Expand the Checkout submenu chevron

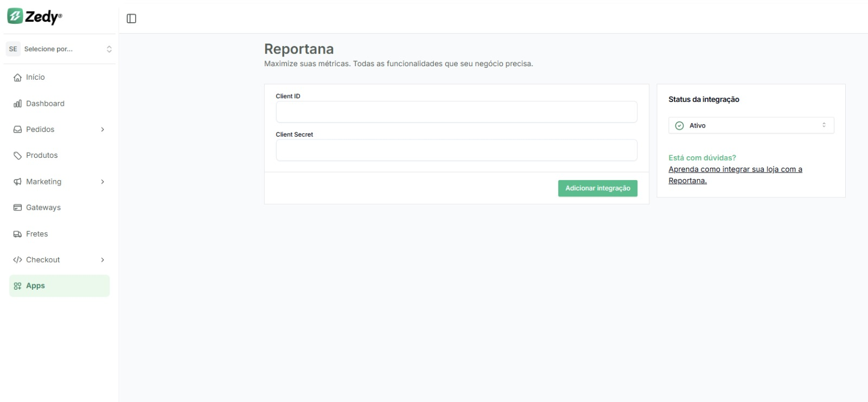pyautogui.click(x=103, y=260)
